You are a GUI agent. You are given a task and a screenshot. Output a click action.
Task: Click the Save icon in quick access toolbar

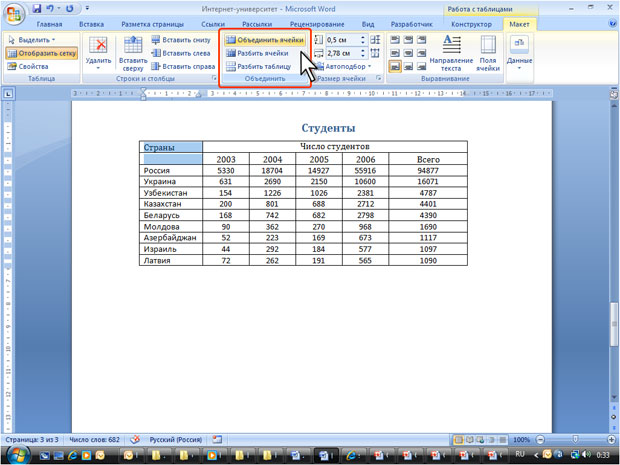click(x=37, y=8)
